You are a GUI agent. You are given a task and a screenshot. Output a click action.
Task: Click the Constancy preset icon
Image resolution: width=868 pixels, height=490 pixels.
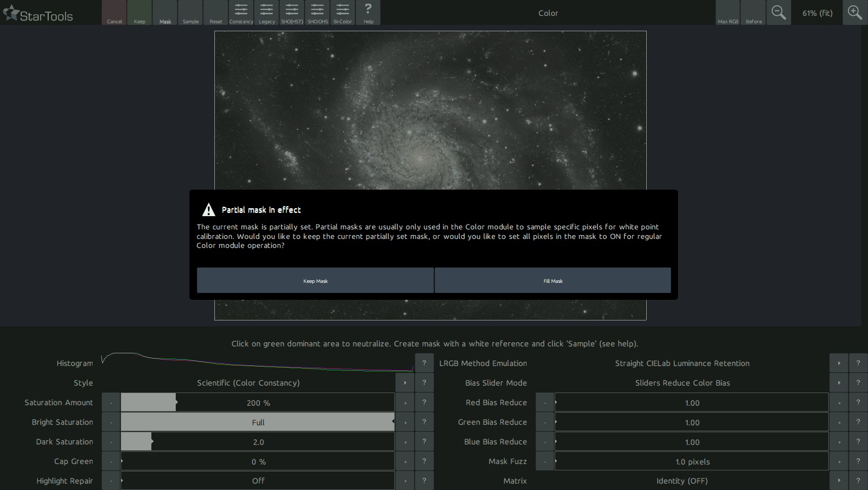pyautogui.click(x=241, y=13)
